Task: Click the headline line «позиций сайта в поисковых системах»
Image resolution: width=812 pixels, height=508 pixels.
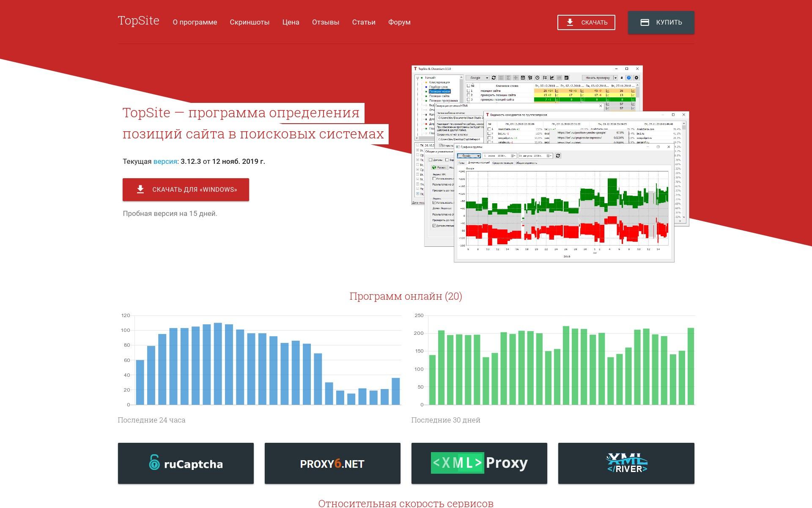Action: coord(253,134)
